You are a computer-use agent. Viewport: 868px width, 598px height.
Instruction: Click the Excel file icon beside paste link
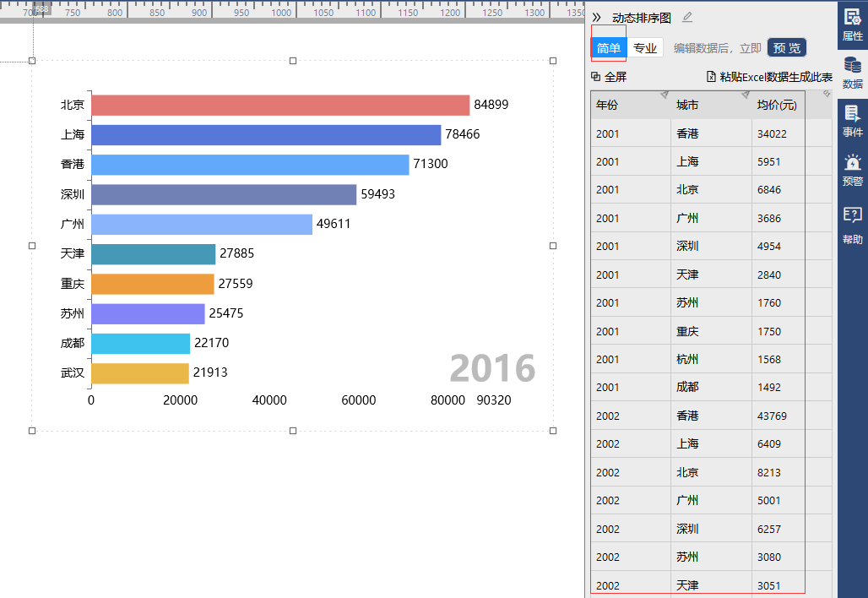pyautogui.click(x=711, y=76)
